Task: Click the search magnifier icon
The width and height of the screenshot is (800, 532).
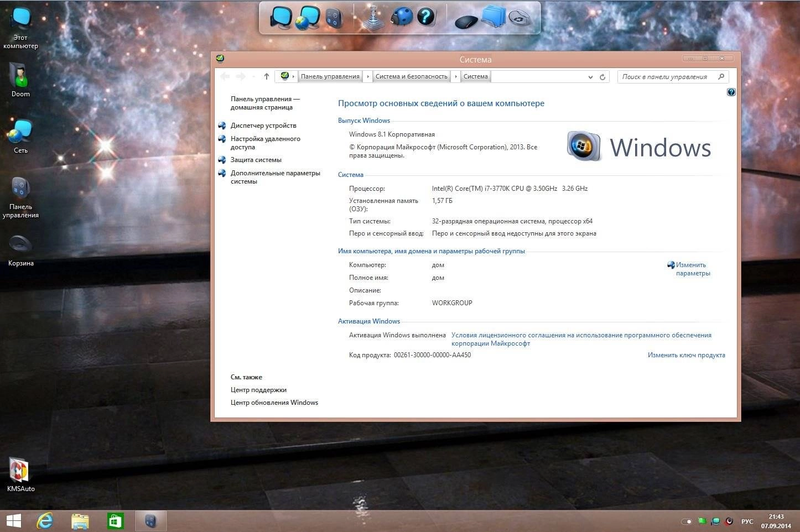Action: pyautogui.click(x=721, y=76)
